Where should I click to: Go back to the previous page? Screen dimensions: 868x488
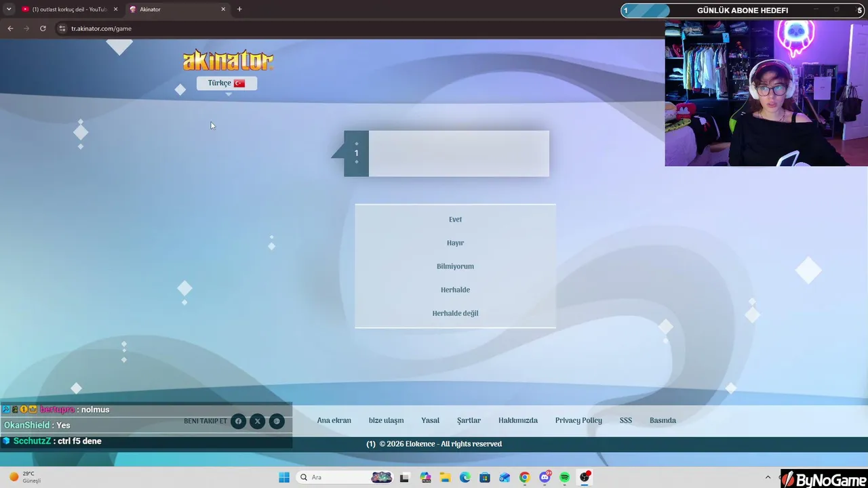[x=10, y=28]
